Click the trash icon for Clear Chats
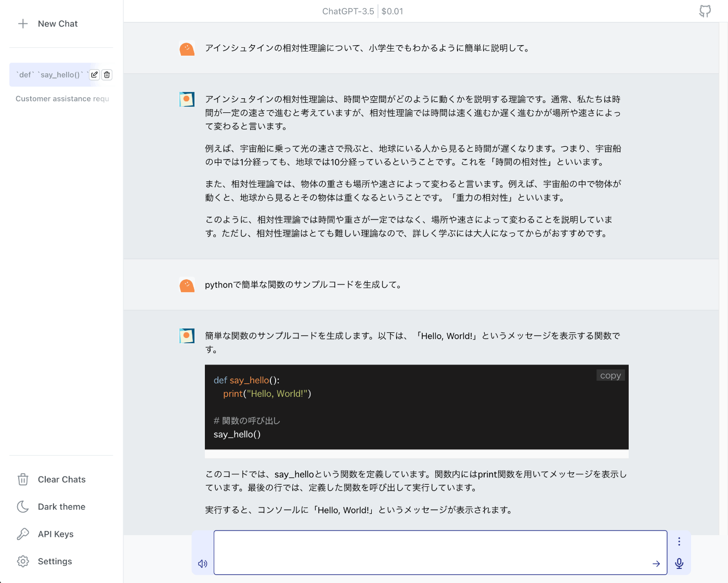The width and height of the screenshot is (728, 583). click(x=23, y=480)
